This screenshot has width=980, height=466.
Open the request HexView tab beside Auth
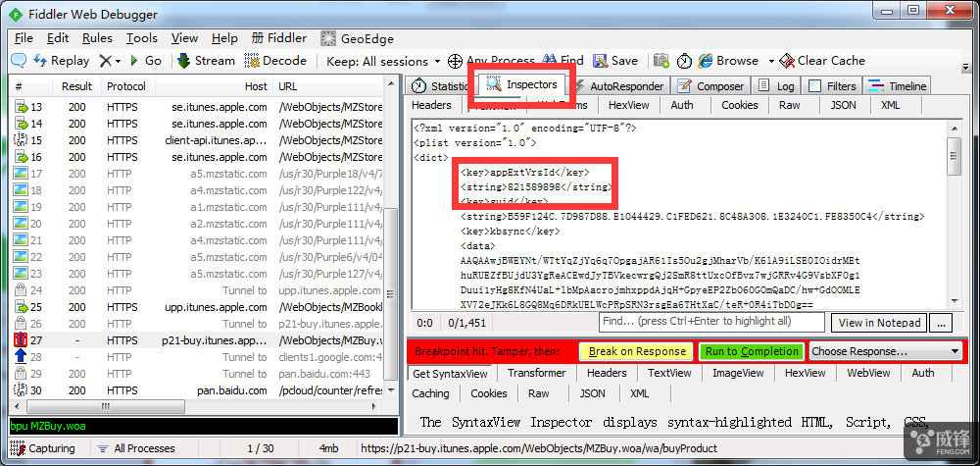629,105
